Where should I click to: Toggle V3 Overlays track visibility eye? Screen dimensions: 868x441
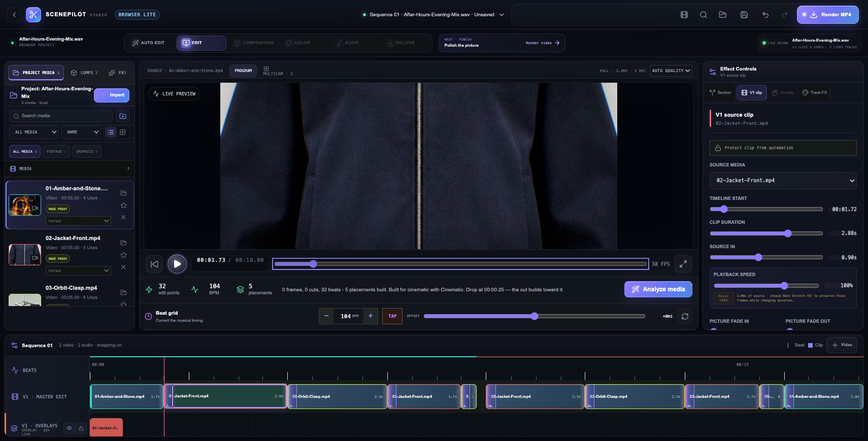click(x=69, y=428)
